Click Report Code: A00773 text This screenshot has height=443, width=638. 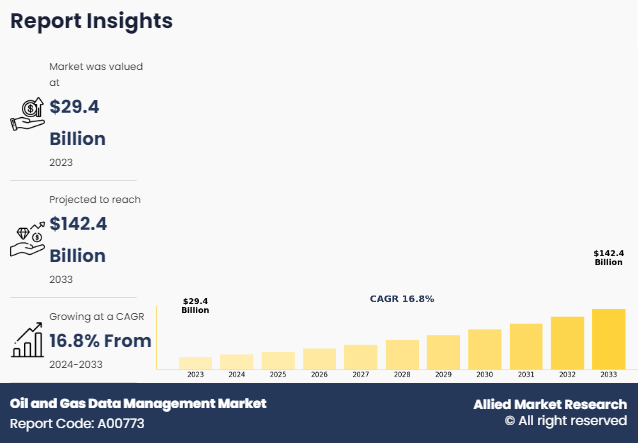click(78, 422)
